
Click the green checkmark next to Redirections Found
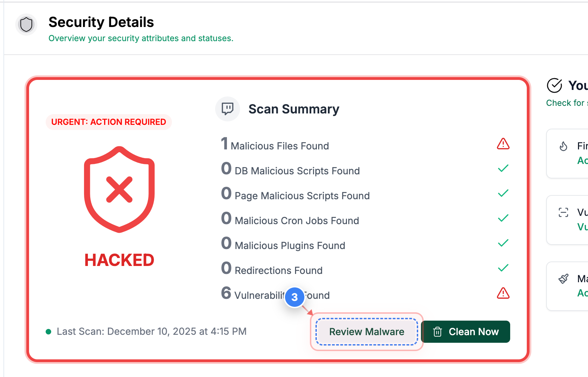pyautogui.click(x=503, y=267)
